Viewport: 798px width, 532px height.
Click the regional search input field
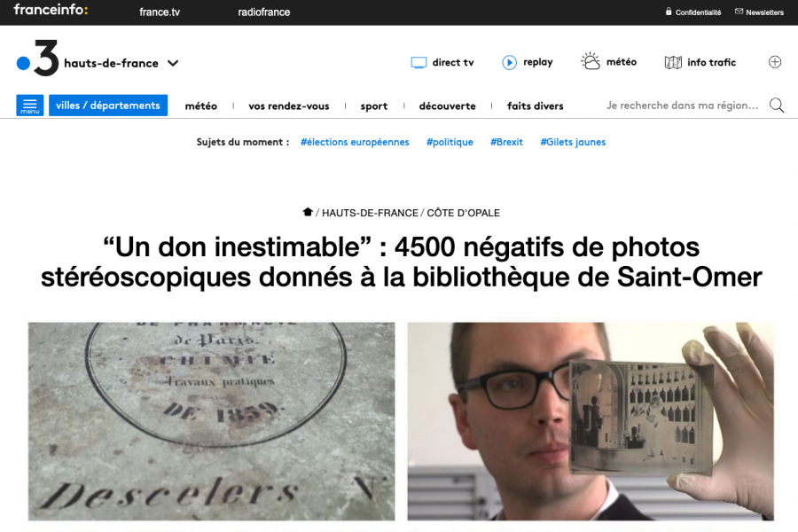[682, 106]
